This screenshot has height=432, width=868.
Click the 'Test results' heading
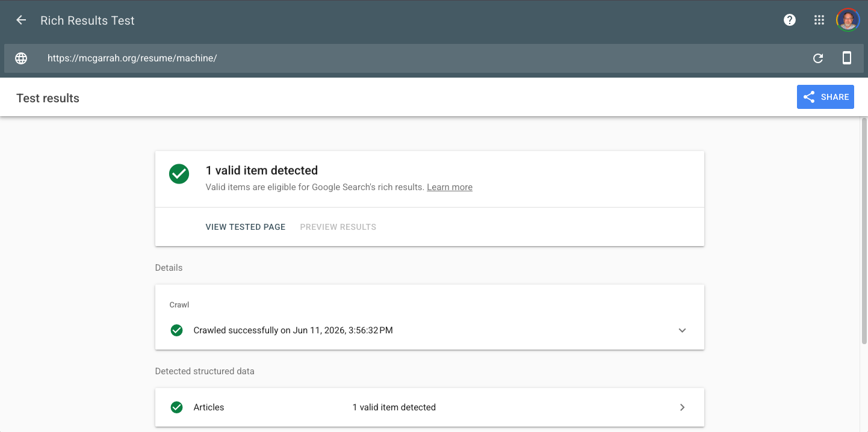pos(48,98)
